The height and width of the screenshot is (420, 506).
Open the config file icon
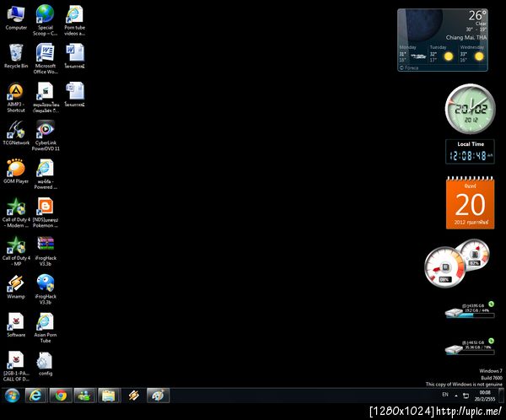[x=46, y=363]
